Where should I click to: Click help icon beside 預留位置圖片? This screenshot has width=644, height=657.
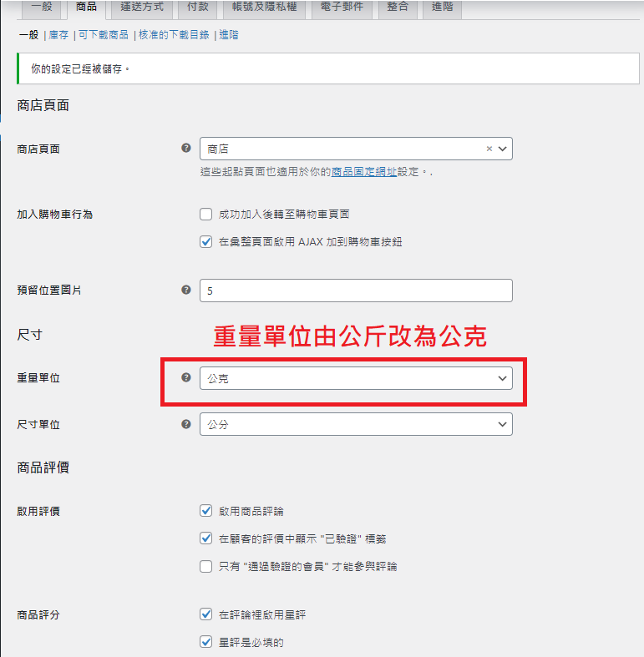pos(185,290)
